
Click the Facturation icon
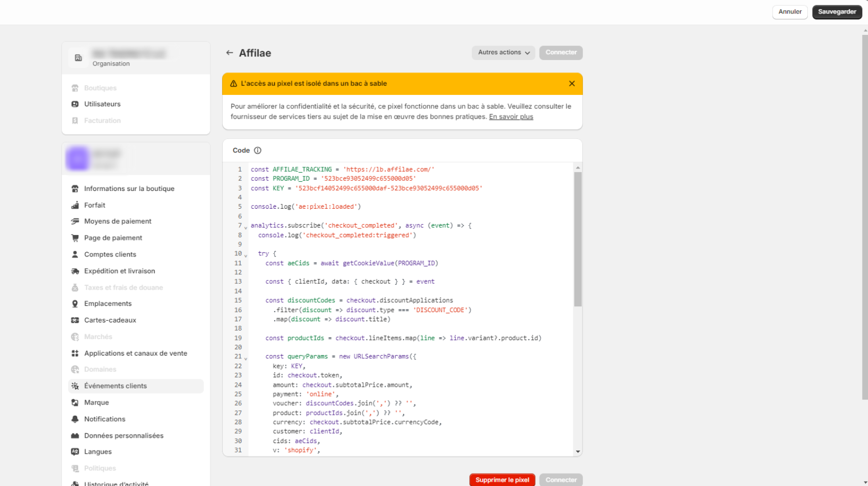(x=75, y=121)
